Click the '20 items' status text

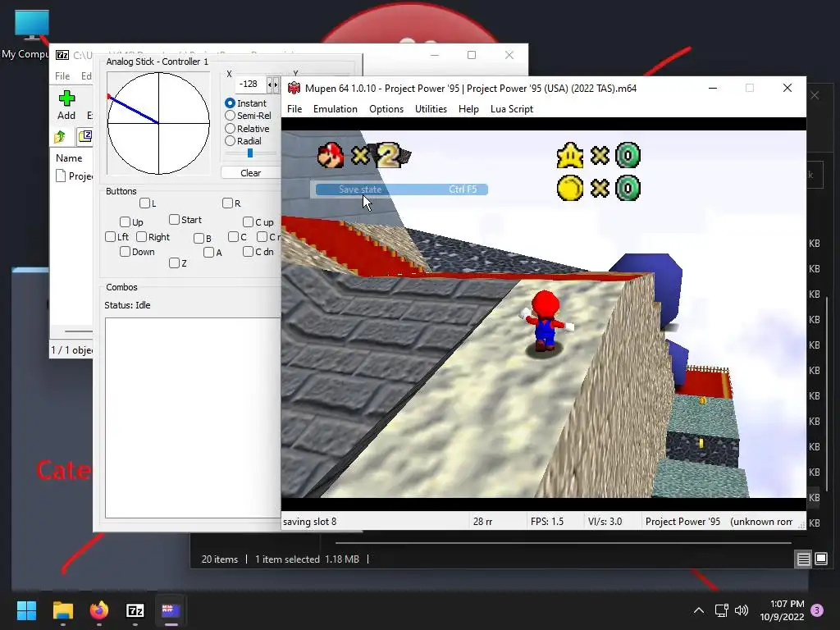pyautogui.click(x=220, y=559)
